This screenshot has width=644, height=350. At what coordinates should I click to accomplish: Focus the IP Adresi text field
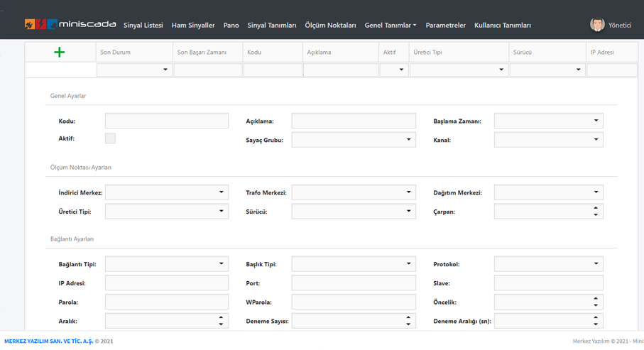[167, 283]
